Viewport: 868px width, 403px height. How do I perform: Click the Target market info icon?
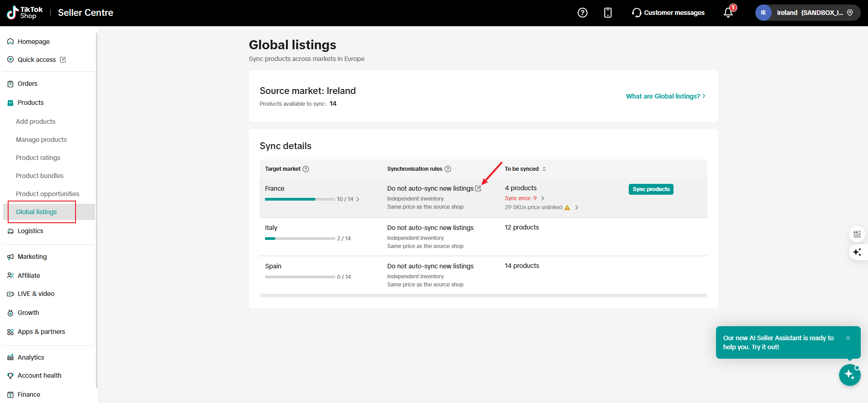click(x=306, y=169)
